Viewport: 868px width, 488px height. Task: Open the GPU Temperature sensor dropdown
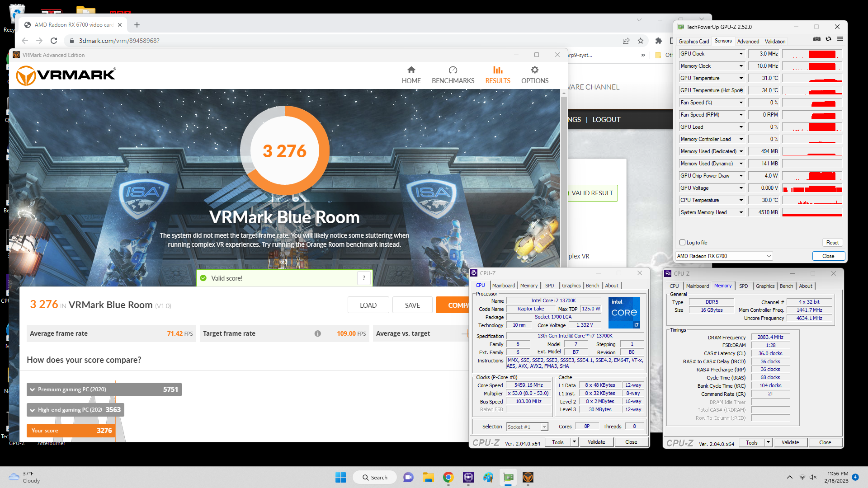tap(741, 78)
